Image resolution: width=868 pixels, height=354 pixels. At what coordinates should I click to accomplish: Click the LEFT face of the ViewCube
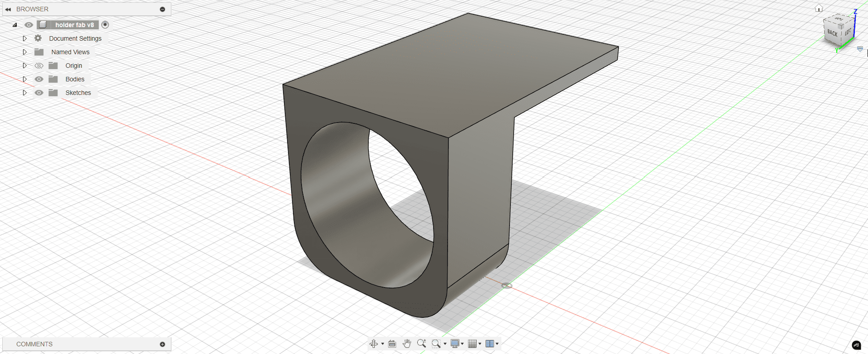pyautogui.click(x=848, y=32)
